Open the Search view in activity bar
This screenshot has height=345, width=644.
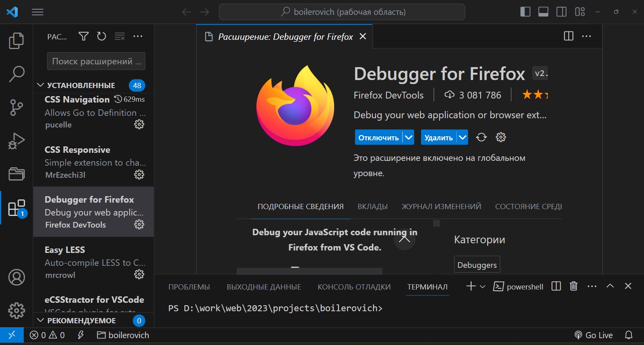(x=17, y=74)
